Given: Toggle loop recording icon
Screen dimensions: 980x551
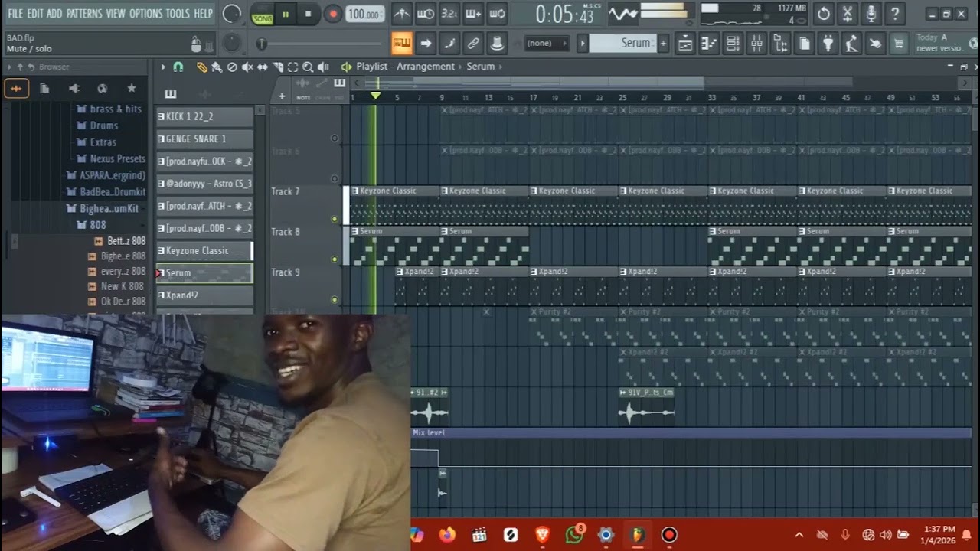Looking at the screenshot, I should pos(497,14).
